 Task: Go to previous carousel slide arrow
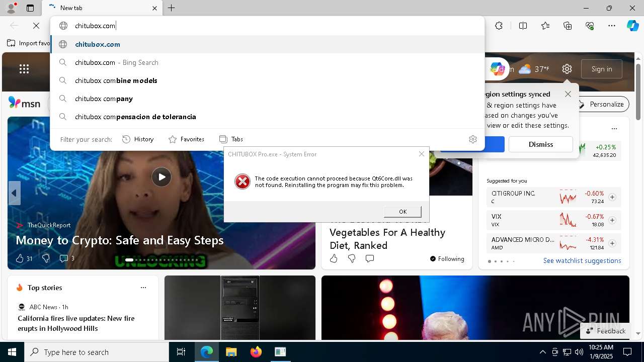tap(14, 193)
